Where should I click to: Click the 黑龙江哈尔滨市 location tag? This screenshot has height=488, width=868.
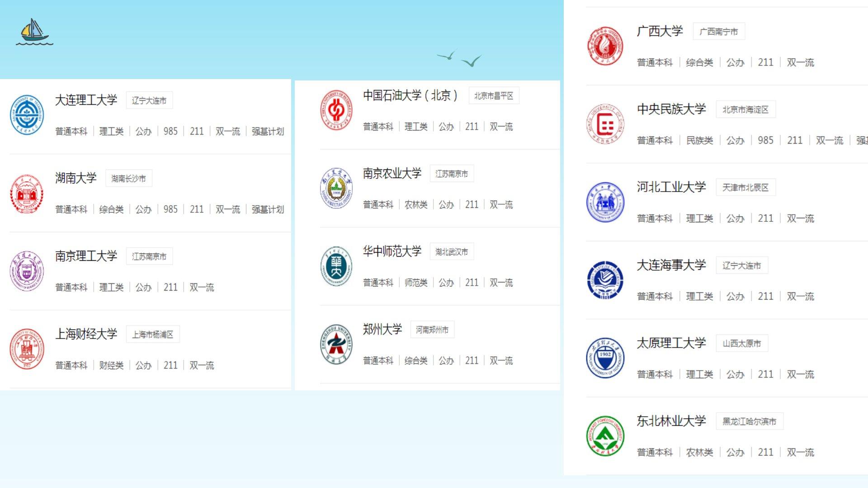click(749, 421)
